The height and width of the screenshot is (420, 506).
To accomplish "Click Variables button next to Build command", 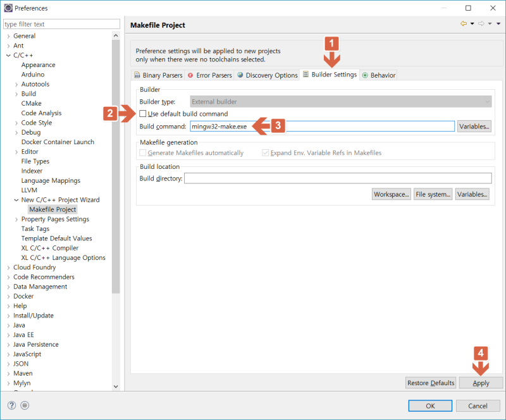I will pos(474,127).
